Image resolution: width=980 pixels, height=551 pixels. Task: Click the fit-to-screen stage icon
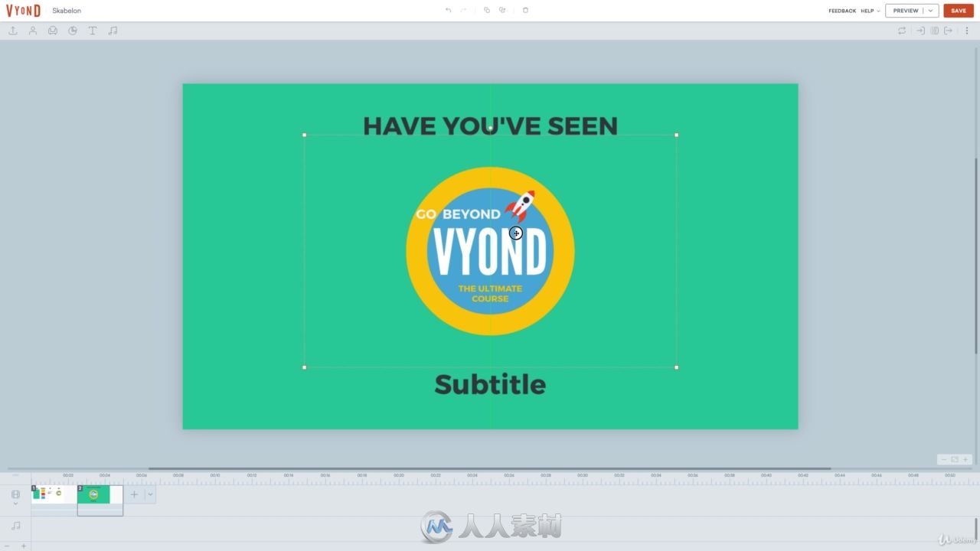pos(955,459)
